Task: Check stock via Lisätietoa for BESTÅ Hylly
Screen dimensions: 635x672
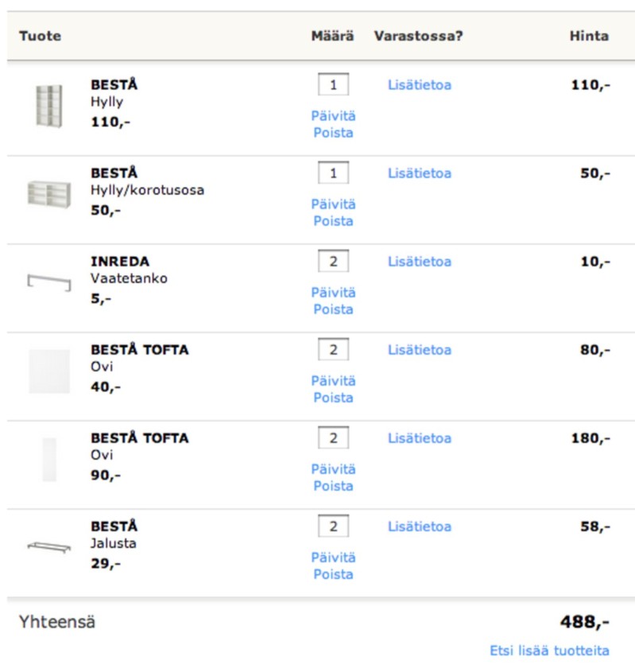Action: coord(420,85)
